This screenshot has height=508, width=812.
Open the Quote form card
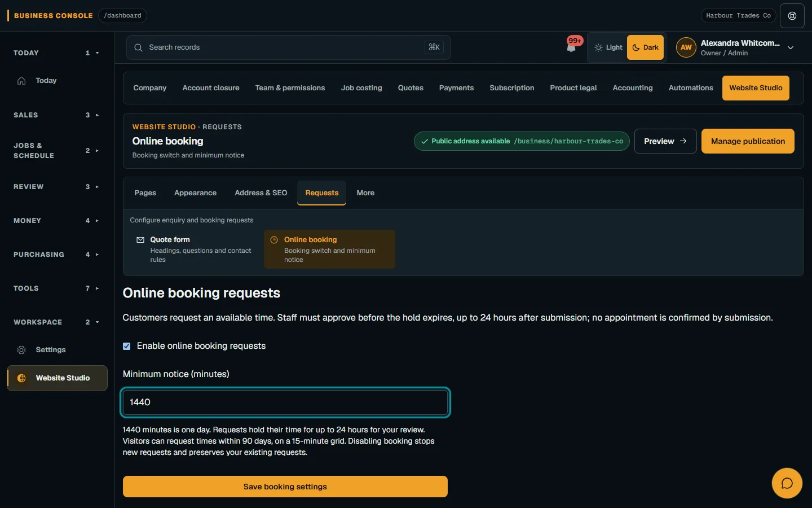click(x=196, y=249)
